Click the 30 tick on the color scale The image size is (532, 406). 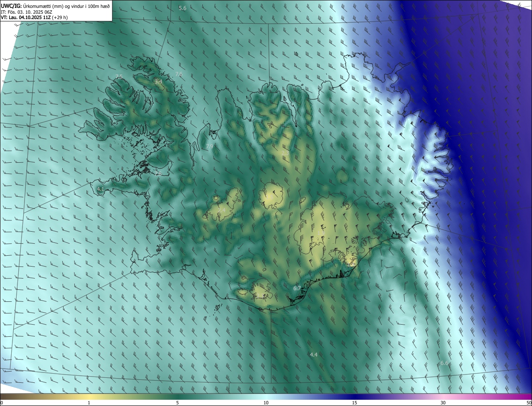[443, 403]
